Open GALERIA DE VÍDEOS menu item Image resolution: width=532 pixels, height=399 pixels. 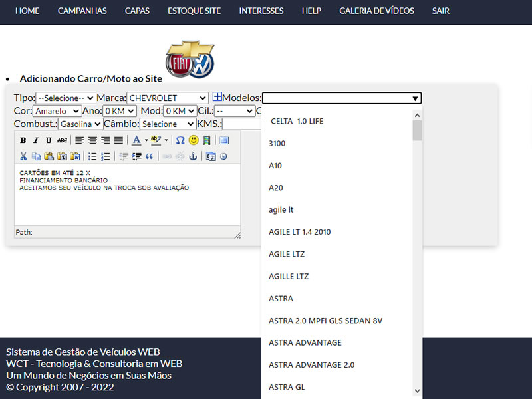tap(376, 11)
